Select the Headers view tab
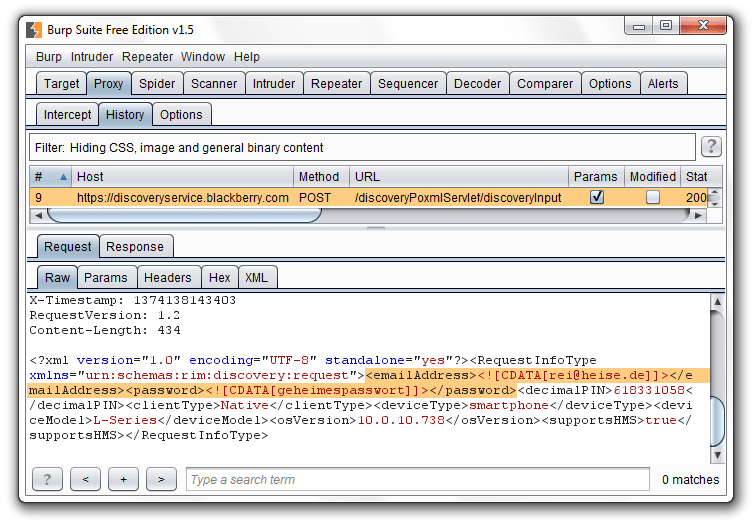 (x=168, y=278)
